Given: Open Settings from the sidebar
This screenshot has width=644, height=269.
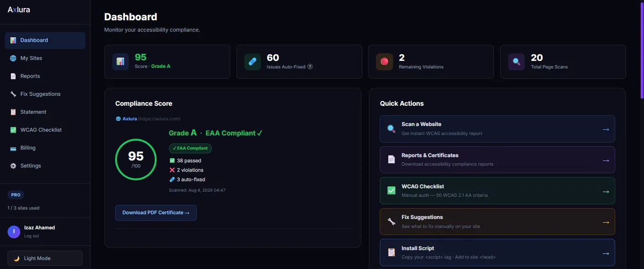Looking at the screenshot, I should click(45, 166).
